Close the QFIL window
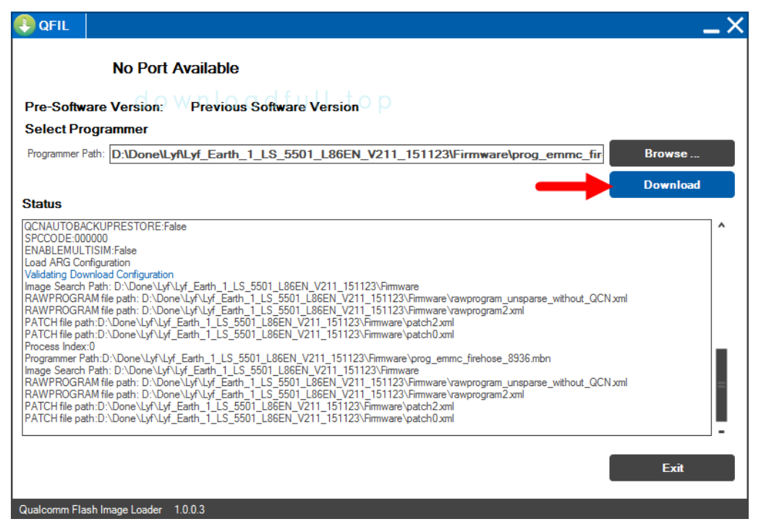The height and width of the screenshot is (532, 761). [x=735, y=25]
